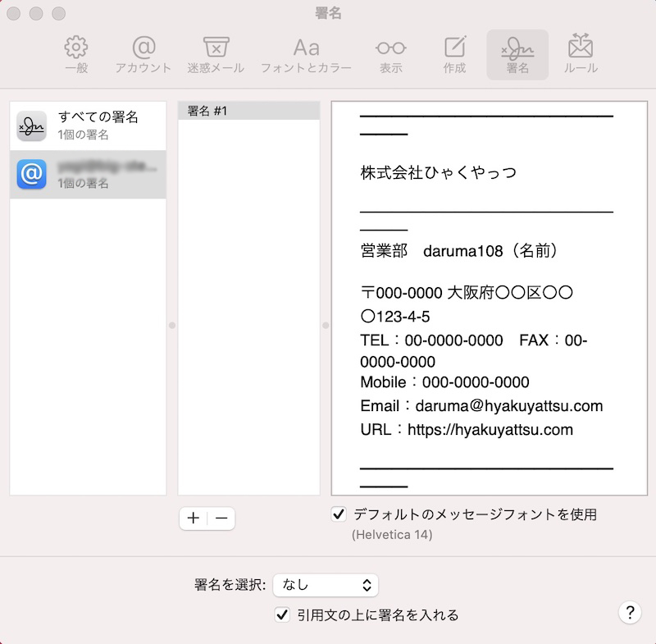Change signature selection from なし

[x=326, y=585]
